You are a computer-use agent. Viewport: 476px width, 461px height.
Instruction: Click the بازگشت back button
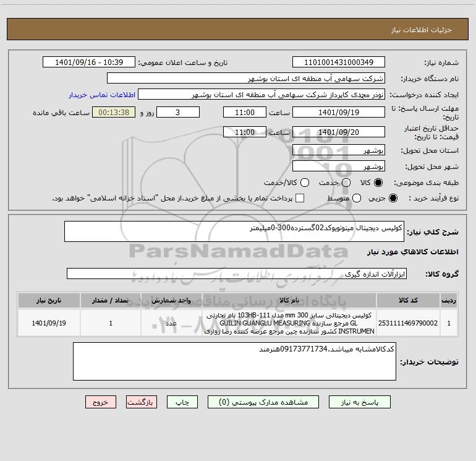click(x=142, y=402)
